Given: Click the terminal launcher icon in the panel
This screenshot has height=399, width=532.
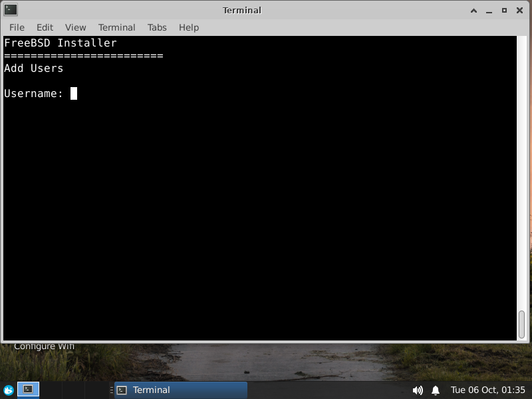Looking at the screenshot, I should pyautogui.click(x=28, y=390).
